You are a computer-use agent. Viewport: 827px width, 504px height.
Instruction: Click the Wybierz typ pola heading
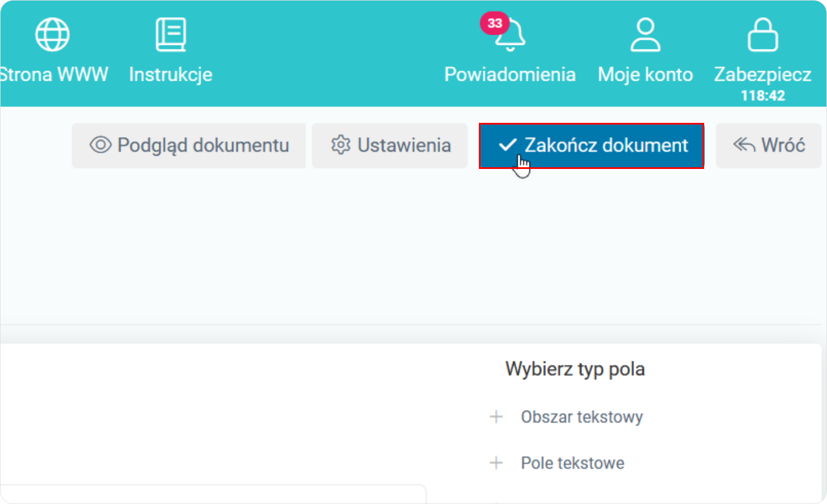pyautogui.click(x=575, y=369)
